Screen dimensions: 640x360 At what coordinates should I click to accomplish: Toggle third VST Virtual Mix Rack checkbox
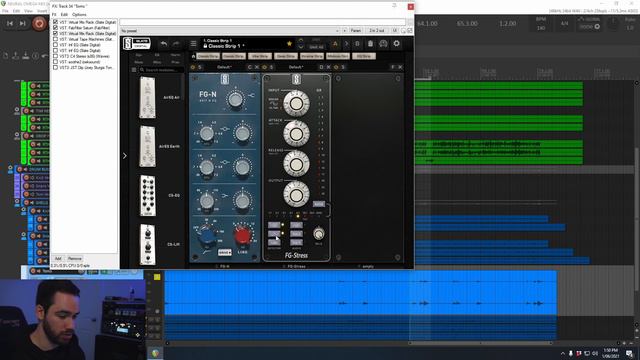point(56,33)
